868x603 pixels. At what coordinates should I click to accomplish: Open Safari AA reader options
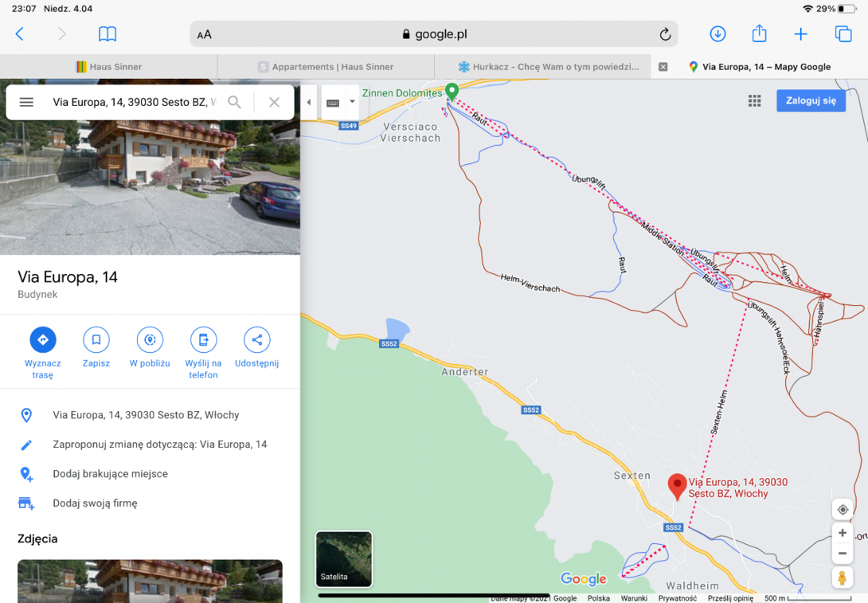[x=205, y=34]
